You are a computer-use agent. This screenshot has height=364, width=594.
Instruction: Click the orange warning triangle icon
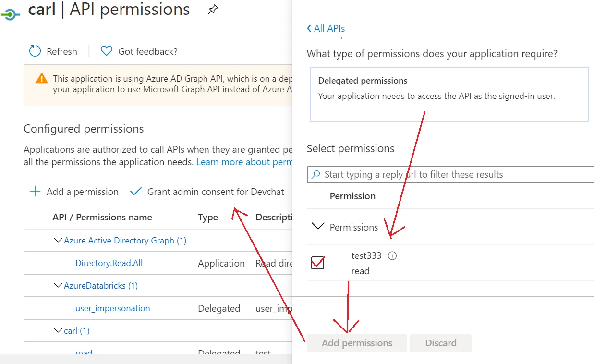tap(42, 79)
